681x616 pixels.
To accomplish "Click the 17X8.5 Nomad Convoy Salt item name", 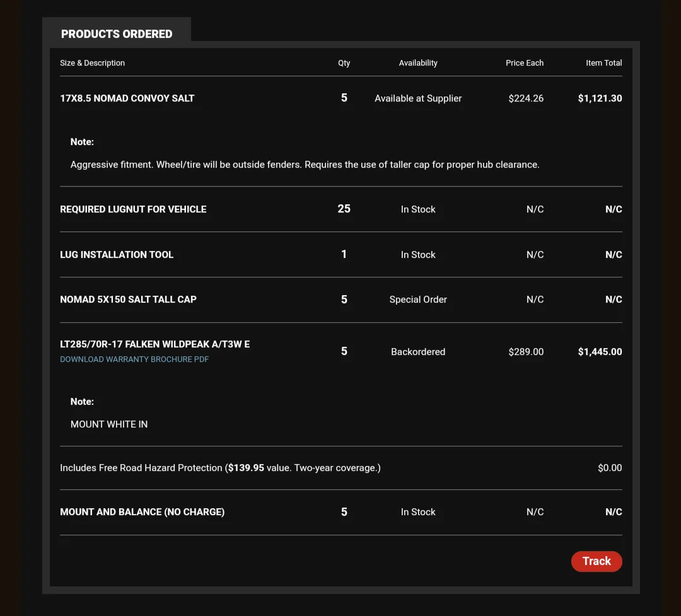I will tap(127, 98).
